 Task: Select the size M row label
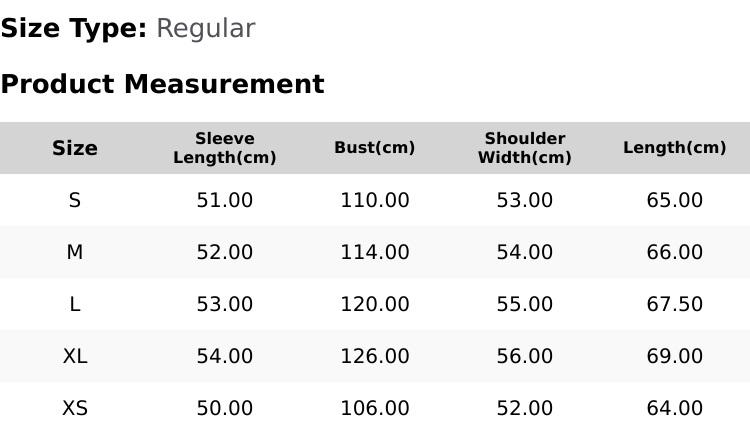pos(75,252)
